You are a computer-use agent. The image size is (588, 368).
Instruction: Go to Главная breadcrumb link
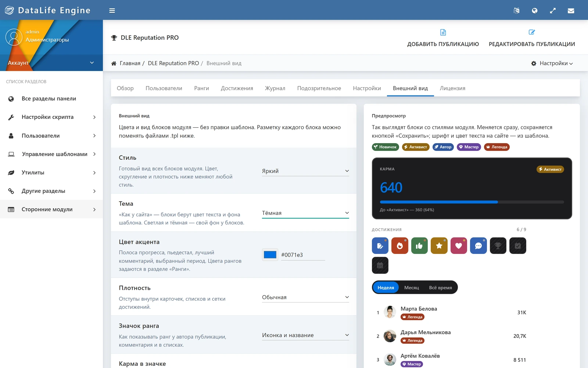pos(130,63)
